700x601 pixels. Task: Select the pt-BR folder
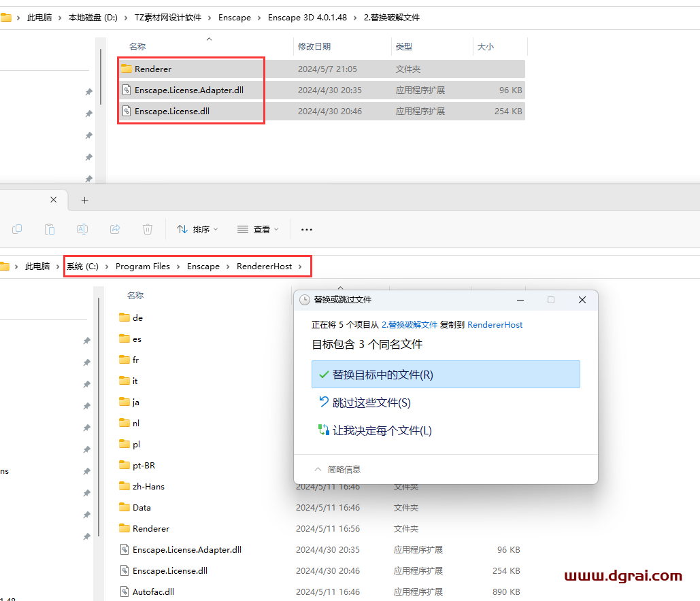click(x=137, y=465)
